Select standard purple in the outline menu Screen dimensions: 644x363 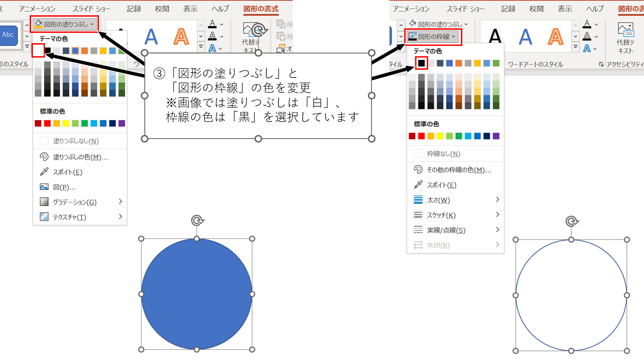pyautogui.click(x=496, y=136)
